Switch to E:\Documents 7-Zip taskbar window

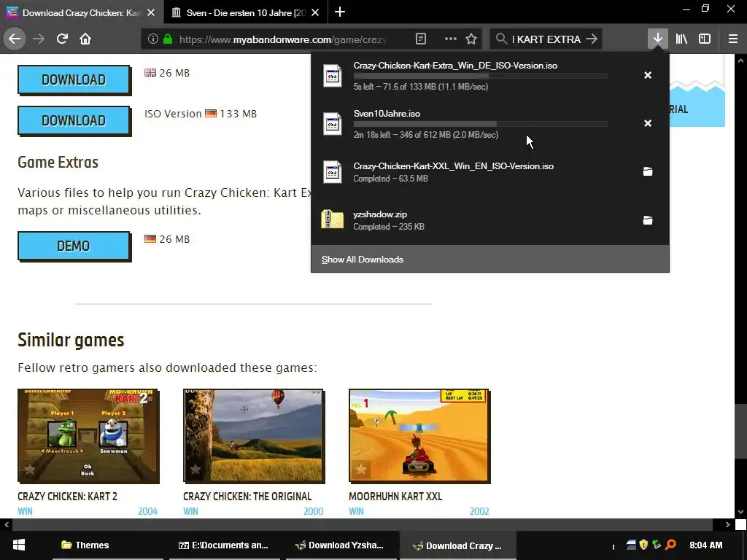pos(225,545)
